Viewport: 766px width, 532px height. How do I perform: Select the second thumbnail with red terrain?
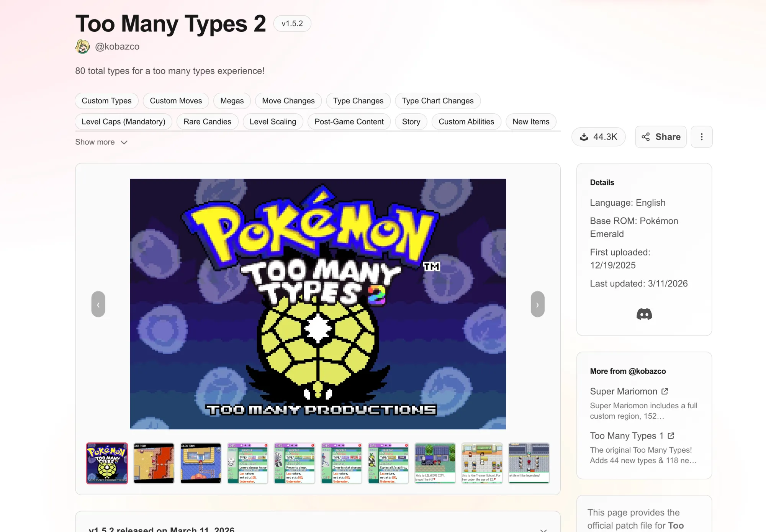[x=154, y=463]
